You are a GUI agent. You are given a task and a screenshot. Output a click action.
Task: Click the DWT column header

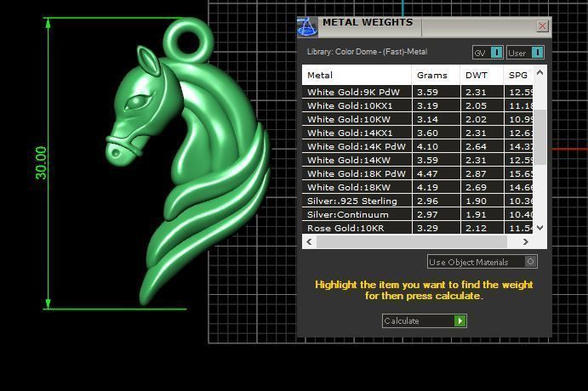[482, 76]
